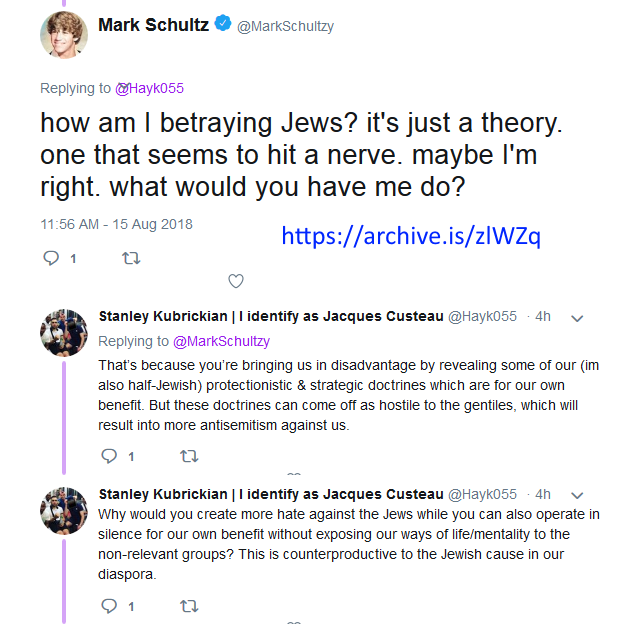Viewport: 640px width, 627px height.
Task: Reply to Mark Schultz's main tweet
Action: pyautogui.click(x=51, y=258)
